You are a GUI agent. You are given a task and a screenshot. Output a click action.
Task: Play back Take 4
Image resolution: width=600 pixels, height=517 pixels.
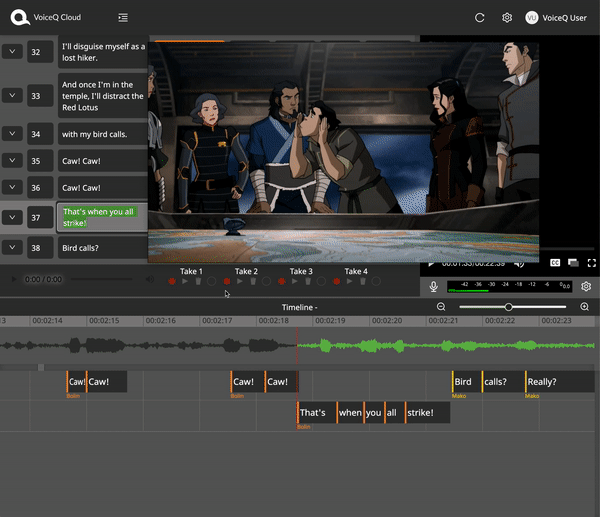coord(350,281)
